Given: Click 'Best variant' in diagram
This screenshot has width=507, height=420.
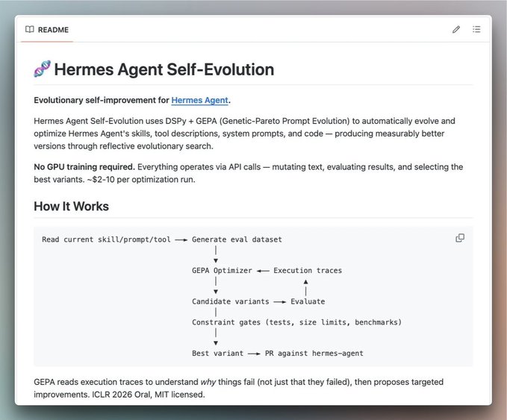Looking at the screenshot, I should click(217, 353).
